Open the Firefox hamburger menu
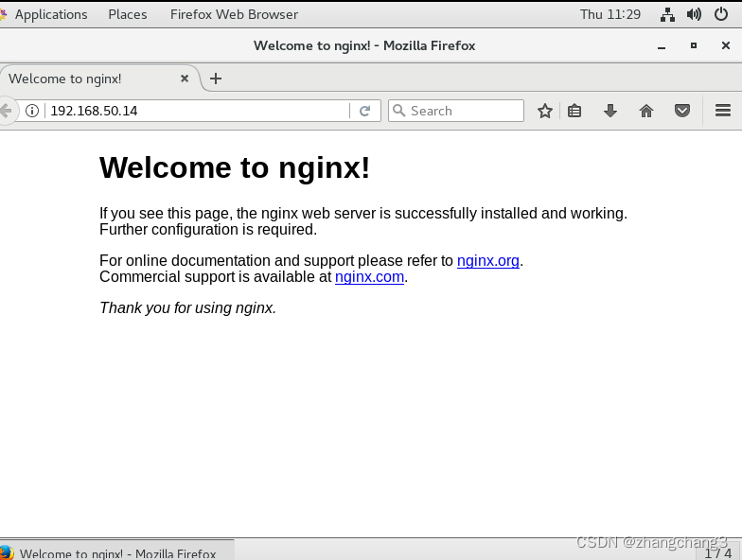This screenshot has height=560, width=742. (x=723, y=111)
